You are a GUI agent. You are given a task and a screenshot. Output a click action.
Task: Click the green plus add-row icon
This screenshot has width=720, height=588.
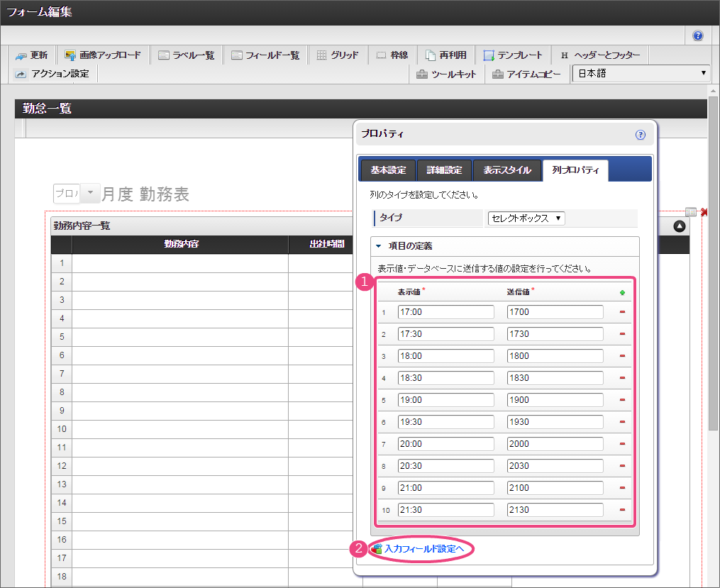click(622, 292)
